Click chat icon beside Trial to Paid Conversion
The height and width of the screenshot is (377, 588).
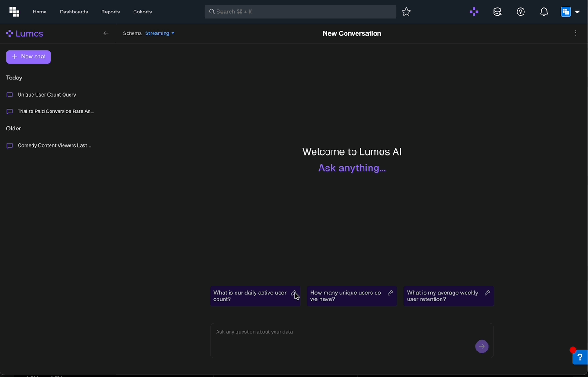click(10, 112)
